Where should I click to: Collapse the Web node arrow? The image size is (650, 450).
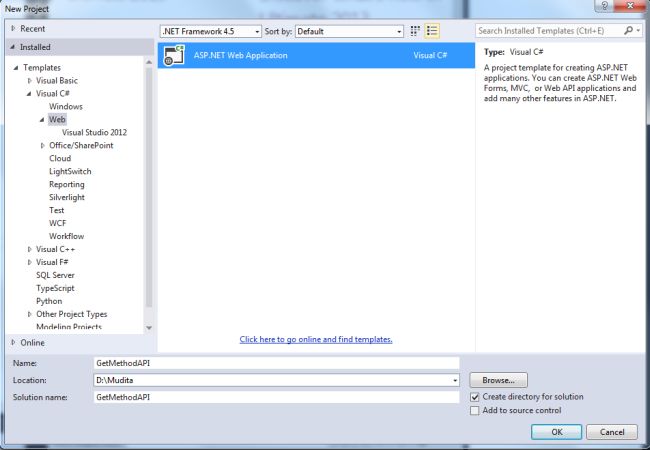[42, 120]
